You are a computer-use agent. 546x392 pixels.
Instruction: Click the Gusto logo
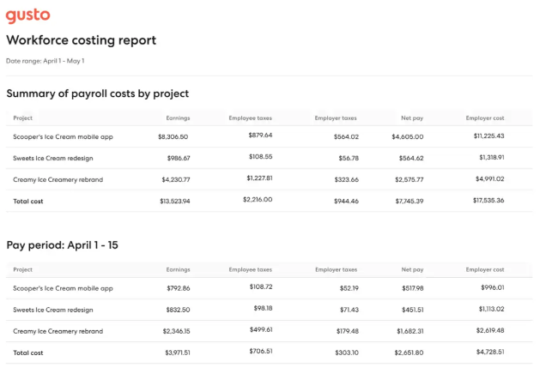coord(27,15)
